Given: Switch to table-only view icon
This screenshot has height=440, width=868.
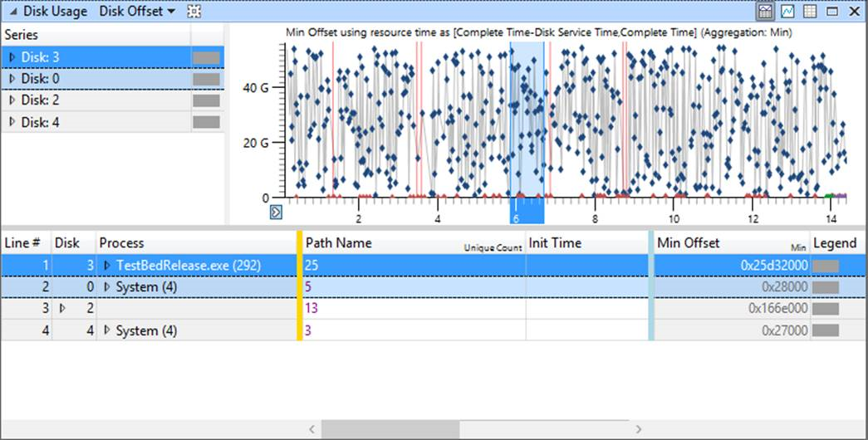Looking at the screenshot, I should click(810, 11).
